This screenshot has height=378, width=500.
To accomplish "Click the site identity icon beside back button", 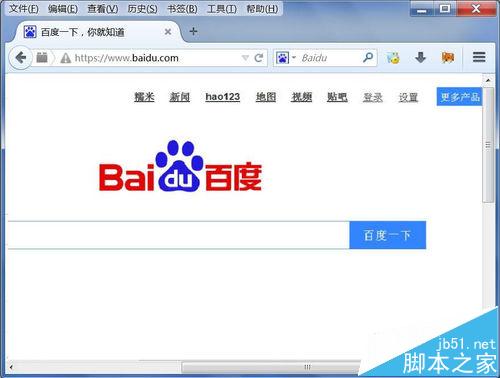I will pos(42,58).
